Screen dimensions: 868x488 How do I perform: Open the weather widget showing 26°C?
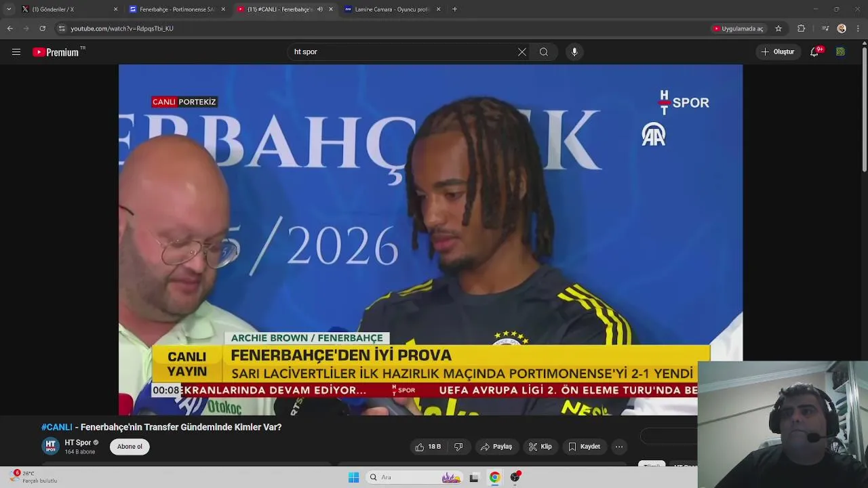point(34,477)
